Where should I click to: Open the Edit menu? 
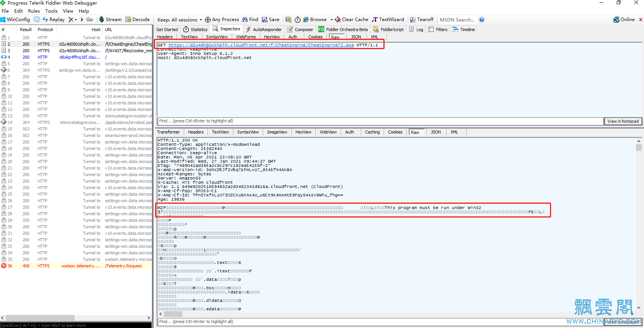click(x=18, y=11)
